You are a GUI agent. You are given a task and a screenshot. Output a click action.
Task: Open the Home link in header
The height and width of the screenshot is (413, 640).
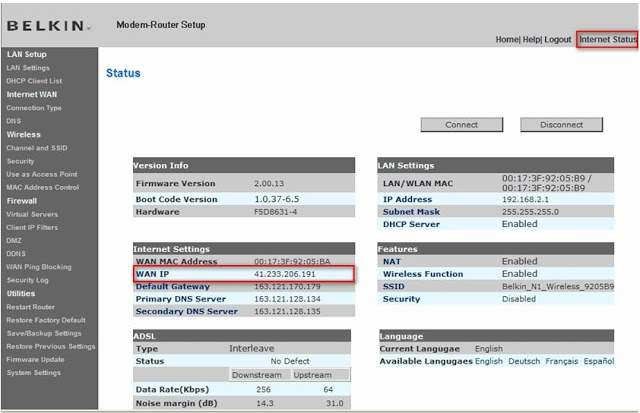(x=507, y=39)
